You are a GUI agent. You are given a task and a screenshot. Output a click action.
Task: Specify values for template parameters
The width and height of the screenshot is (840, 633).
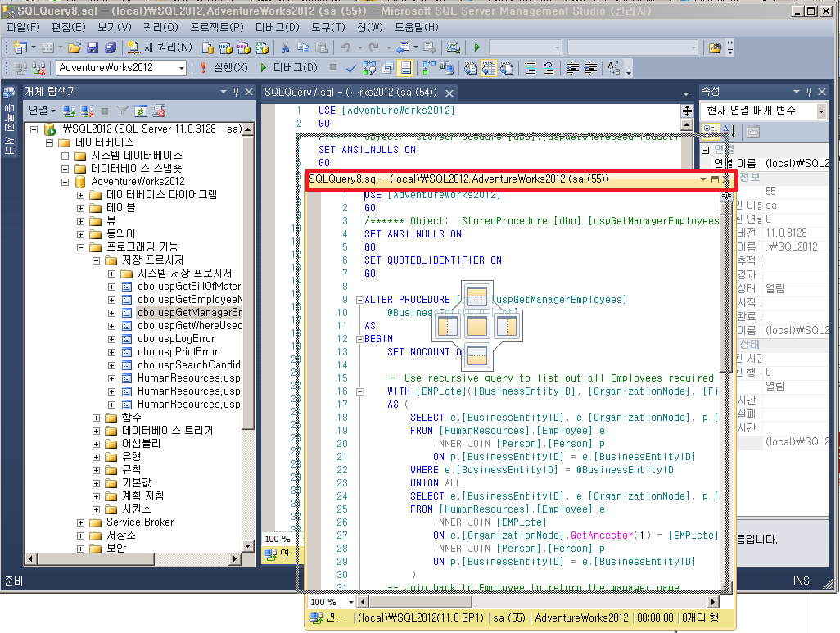click(x=614, y=67)
